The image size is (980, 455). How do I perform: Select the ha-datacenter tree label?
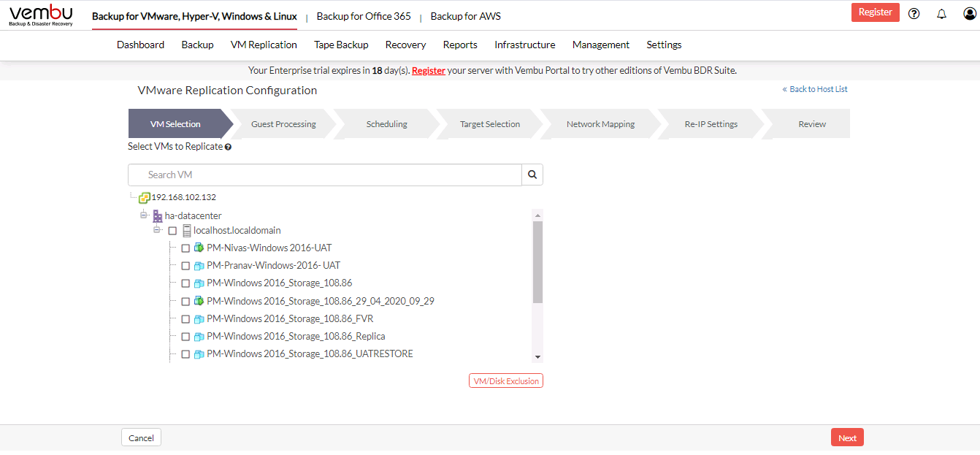tap(194, 216)
